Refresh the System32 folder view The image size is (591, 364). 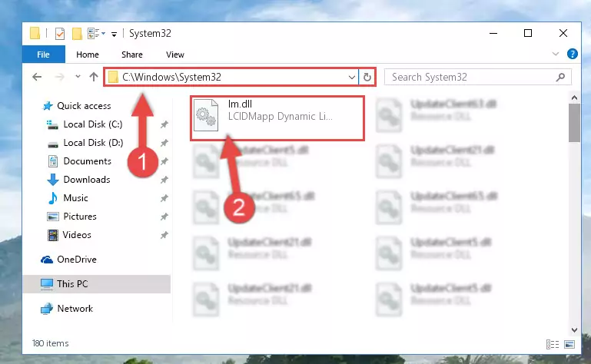click(367, 78)
